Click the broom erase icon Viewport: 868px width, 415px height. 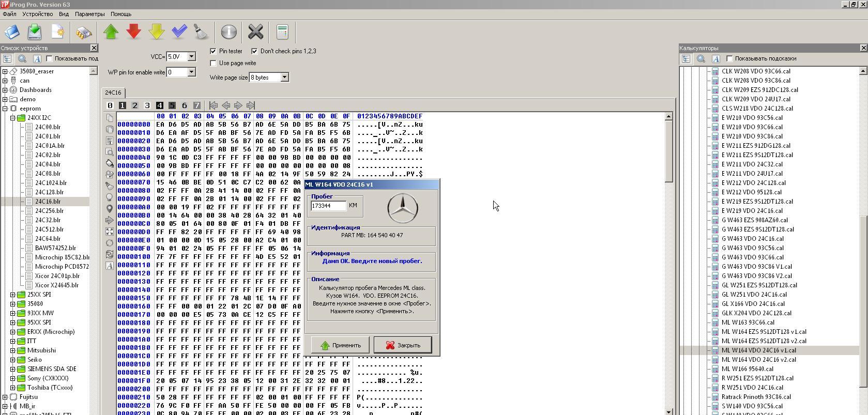pos(201,32)
